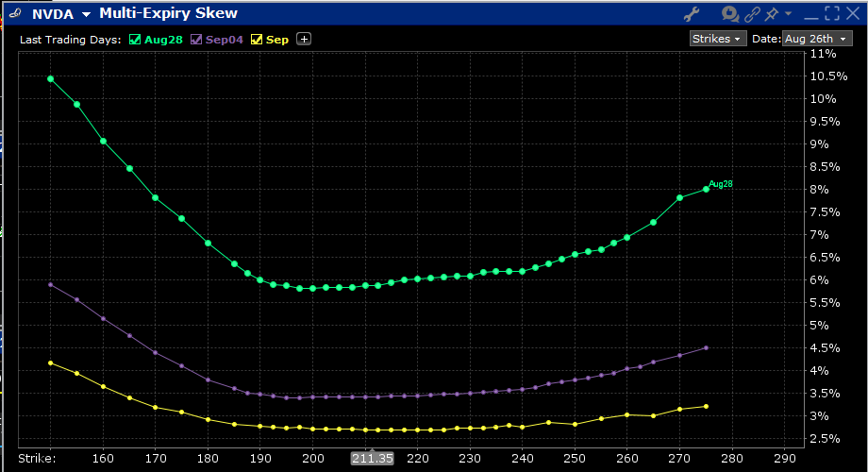The height and width of the screenshot is (472, 868).
Task: Click the NVDA ticker title text
Action: click(53, 14)
